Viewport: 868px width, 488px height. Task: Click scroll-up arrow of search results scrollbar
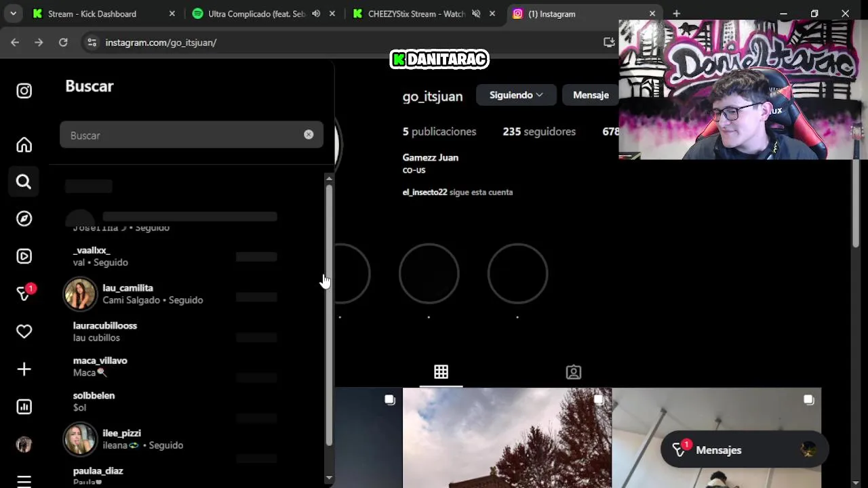pyautogui.click(x=329, y=179)
